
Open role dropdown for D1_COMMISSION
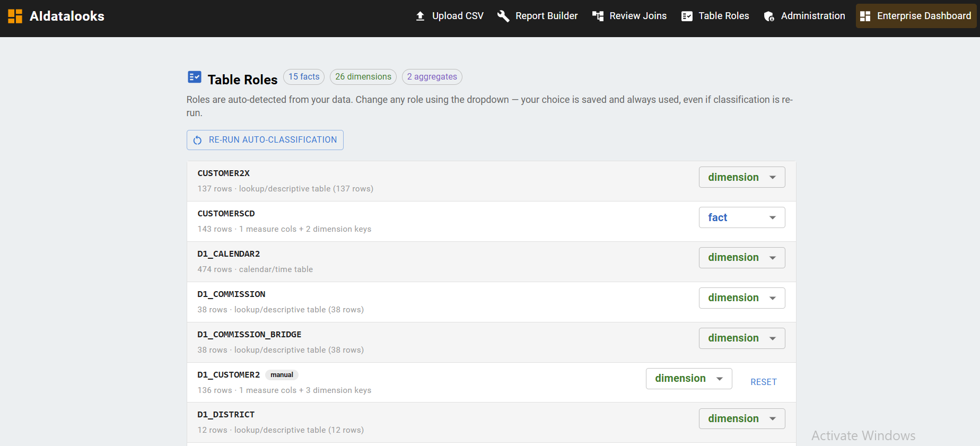(x=742, y=298)
